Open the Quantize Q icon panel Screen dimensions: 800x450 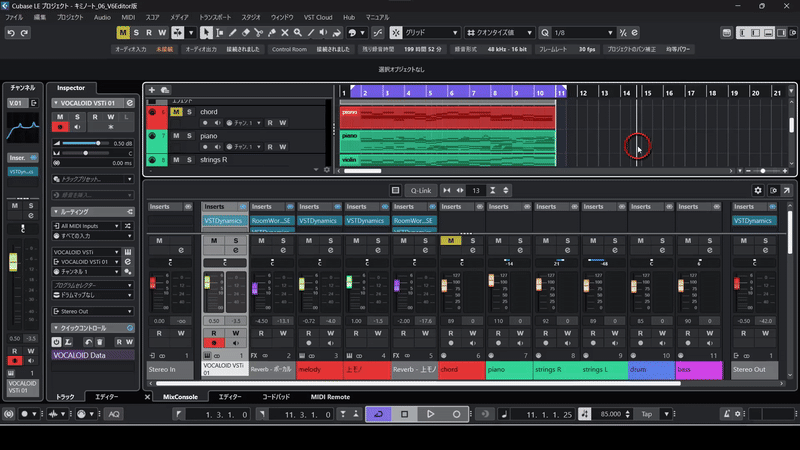click(545, 33)
